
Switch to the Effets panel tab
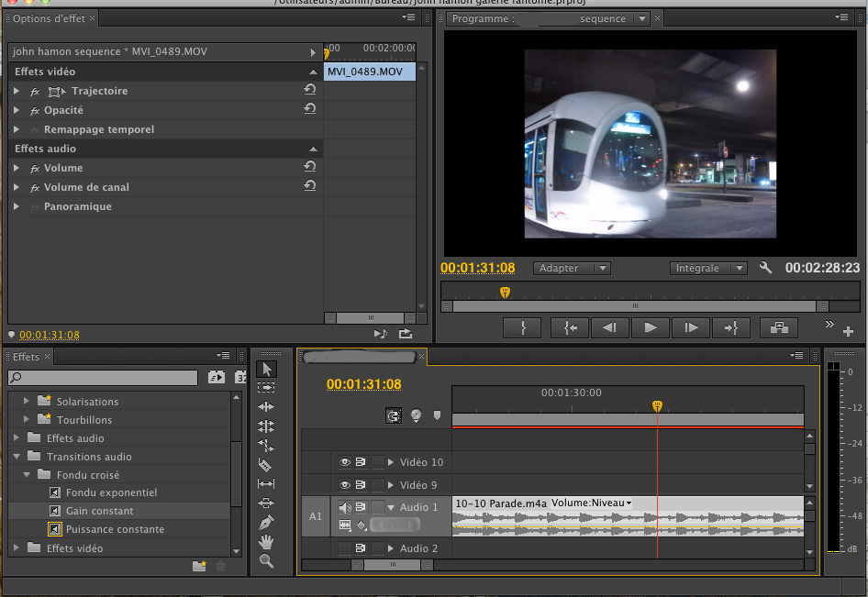click(27, 357)
